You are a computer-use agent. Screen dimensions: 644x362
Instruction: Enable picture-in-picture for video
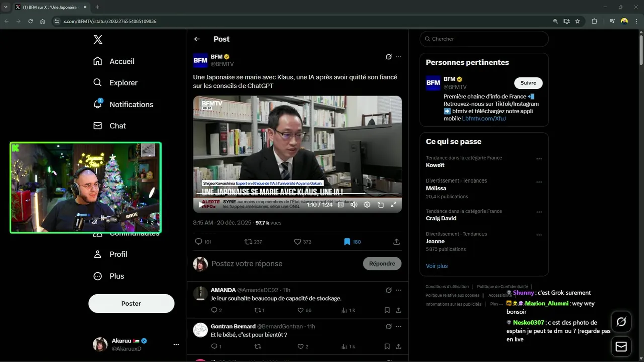pos(380,205)
